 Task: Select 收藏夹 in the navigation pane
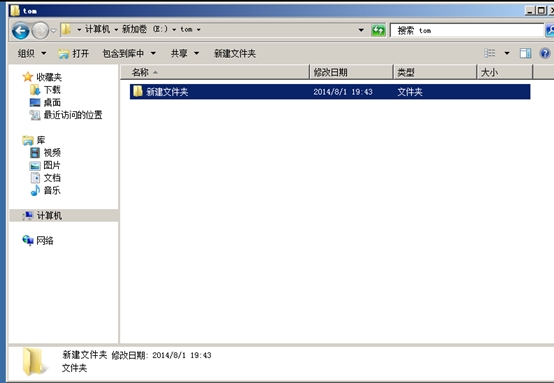point(49,77)
